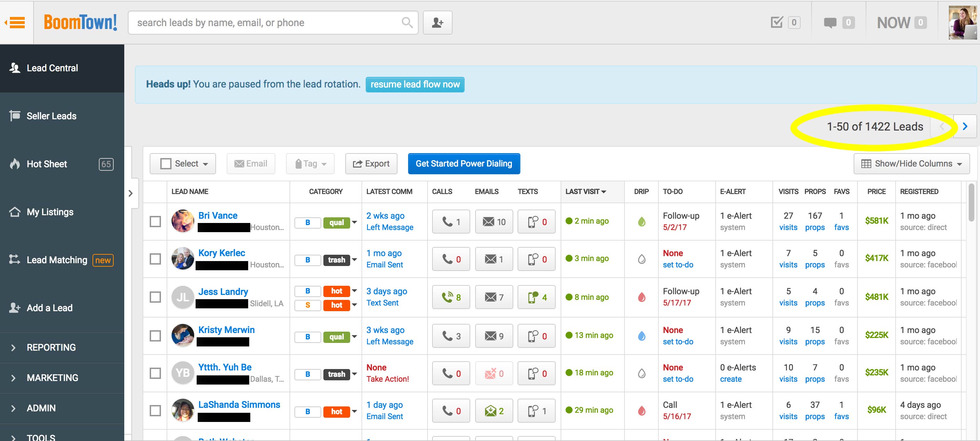Click the search magnifier icon
The width and height of the screenshot is (980, 441).
[407, 23]
